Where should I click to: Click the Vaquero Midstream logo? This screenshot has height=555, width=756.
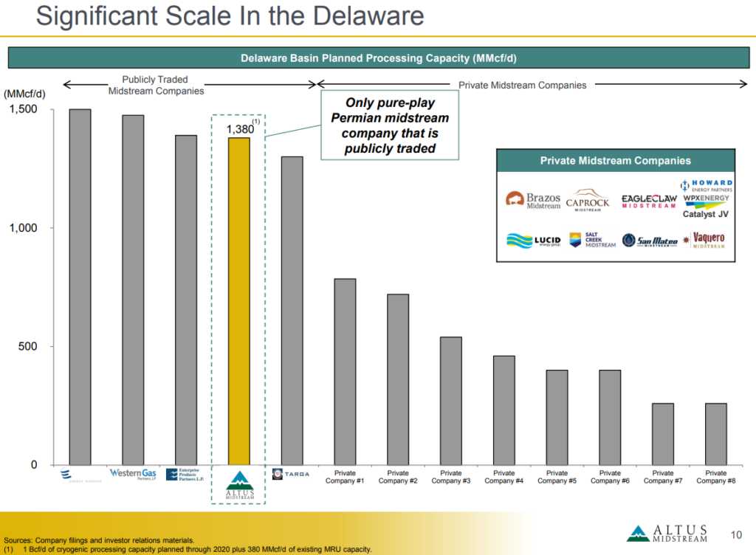[x=708, y=241]
